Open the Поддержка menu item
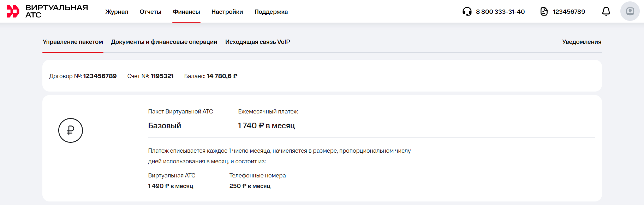Viewport: 644px width, 205px height. coord(271,12)
